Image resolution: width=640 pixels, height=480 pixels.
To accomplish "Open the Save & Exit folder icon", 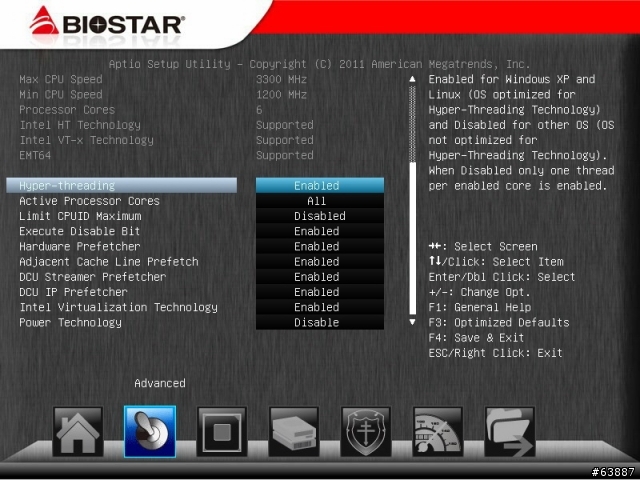I will tap(509, 431).
